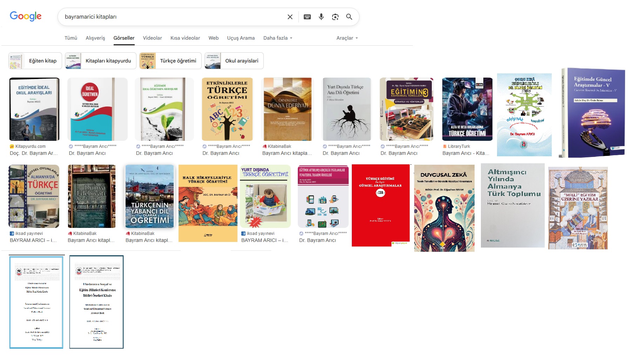Viewport: 644px width, 361px height.
Task: Search by image with the Lens icon
Action: [335, 17]
